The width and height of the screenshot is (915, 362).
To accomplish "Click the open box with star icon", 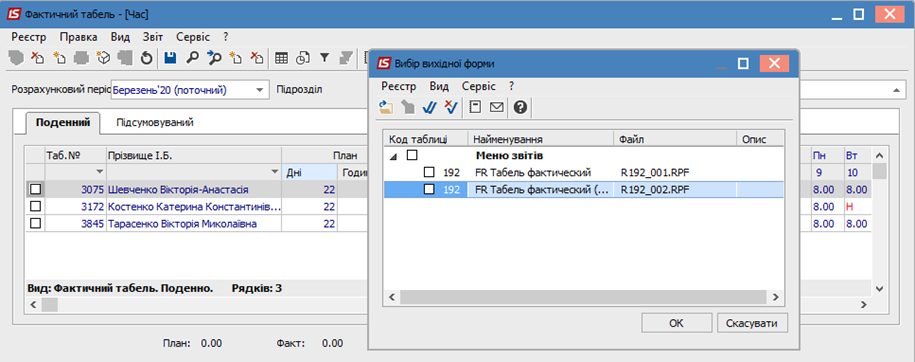I will (103, 57).
